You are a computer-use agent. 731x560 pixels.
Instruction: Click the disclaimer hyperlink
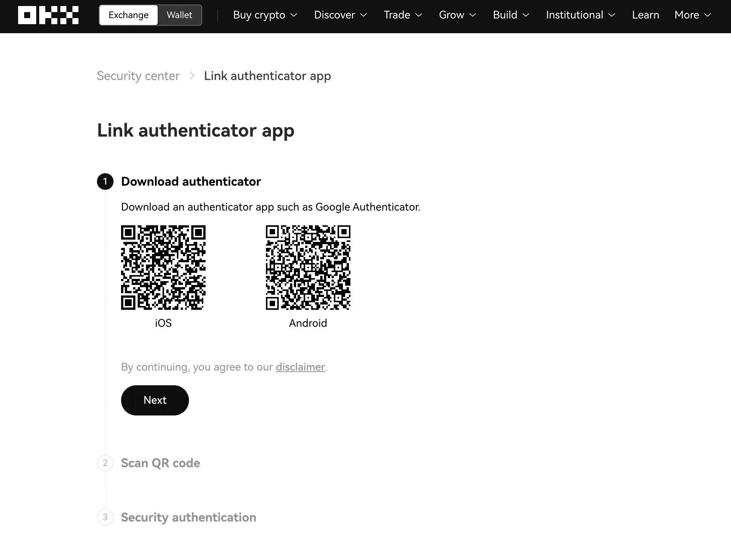tap(300, 366)
